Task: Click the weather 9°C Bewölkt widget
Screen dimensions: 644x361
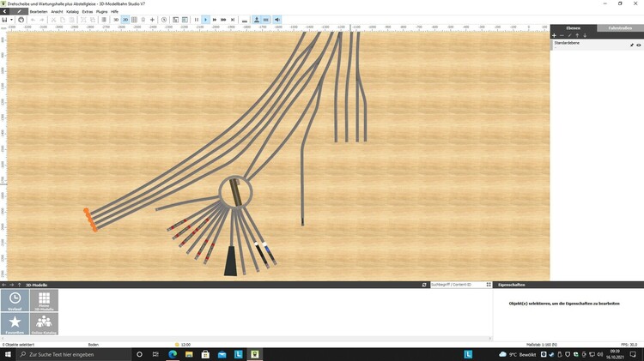Action: click(517, 354)
